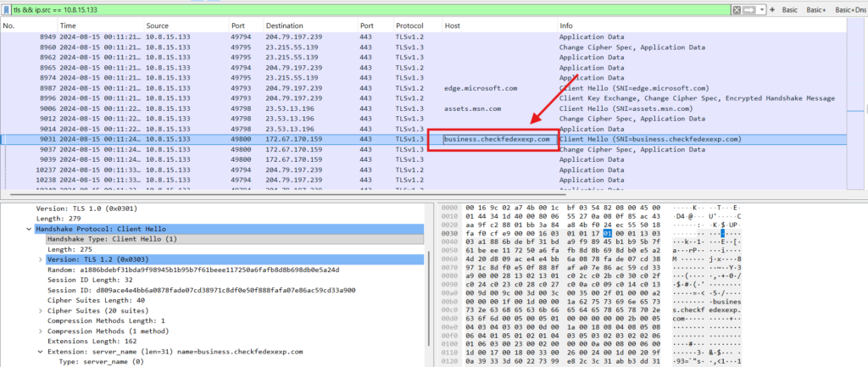The image size is (868, 367).
Task: Apply the Basic filter button
Action: point(790,8)
